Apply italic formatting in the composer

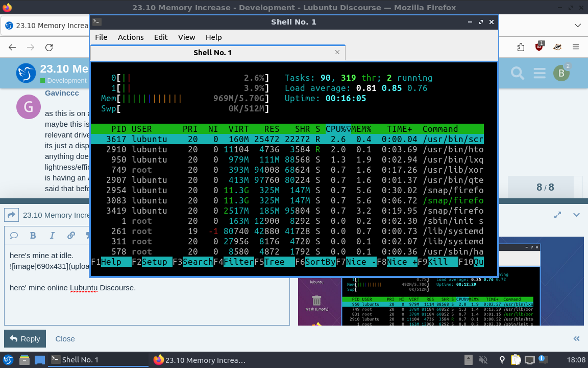(52, 236)
